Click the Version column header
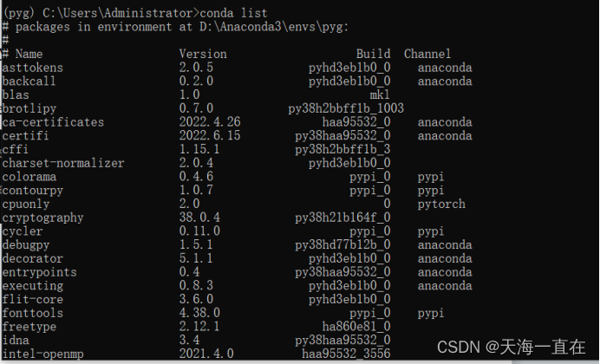This screenshot has width=600, height=364. [x=203, y=54]
